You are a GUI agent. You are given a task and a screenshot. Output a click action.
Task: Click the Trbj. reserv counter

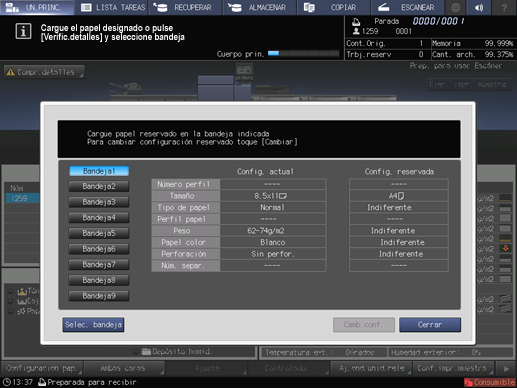385,54
